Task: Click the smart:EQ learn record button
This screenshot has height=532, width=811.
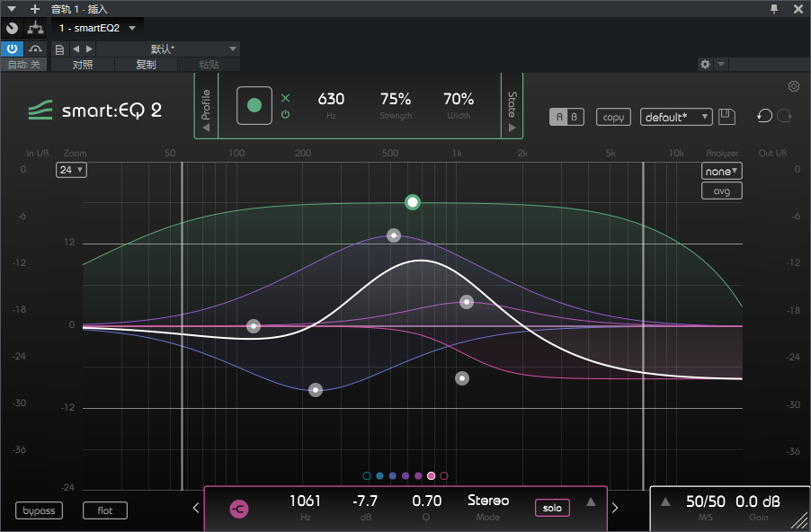Action: pos(254,105)
